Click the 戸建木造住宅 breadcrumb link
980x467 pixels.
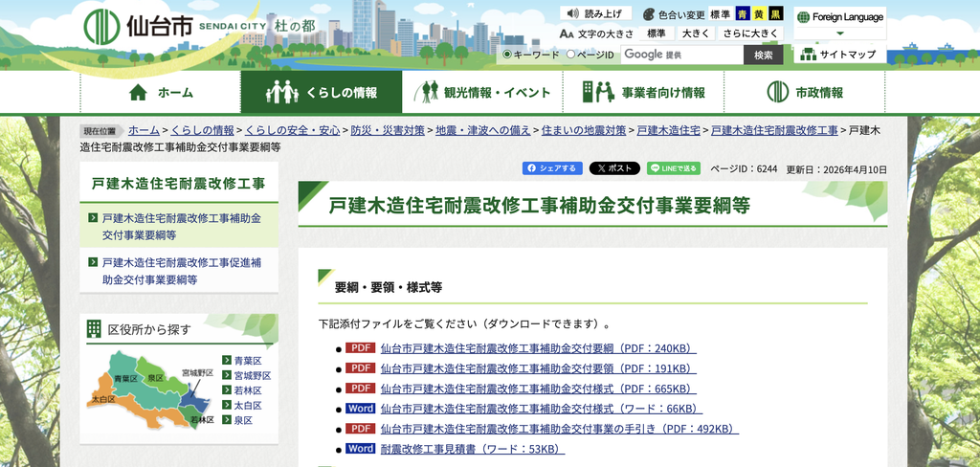pos(668,130)
